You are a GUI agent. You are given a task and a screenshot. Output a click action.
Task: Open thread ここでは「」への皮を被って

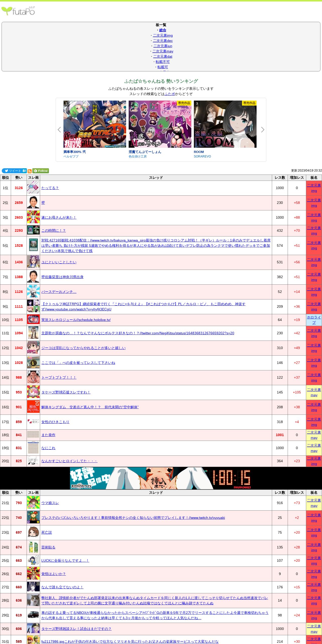click(78, 363)
